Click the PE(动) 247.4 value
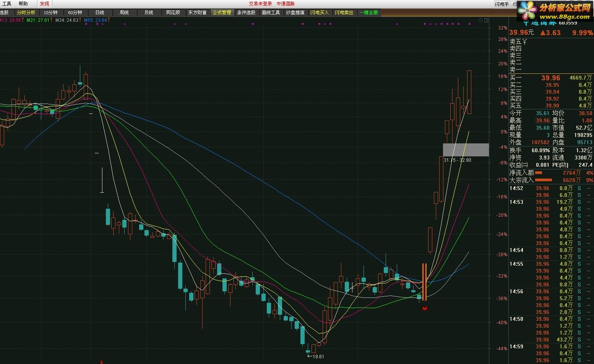Image resolution: width=594 pixels, height=364 pixels. tap(585, 165)
